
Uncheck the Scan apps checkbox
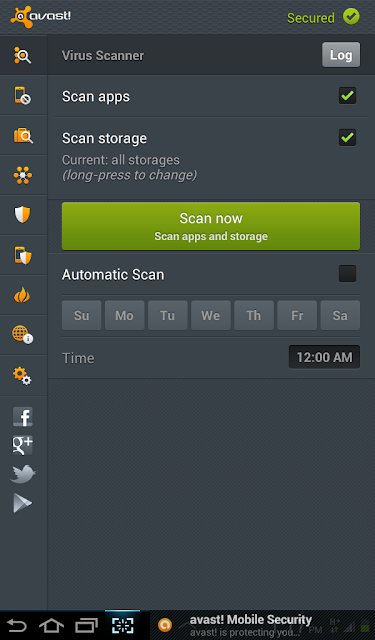coord(347,96)
